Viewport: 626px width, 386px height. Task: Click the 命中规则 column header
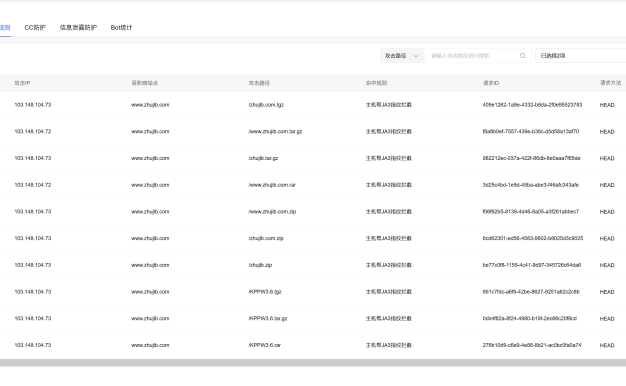[x=376, y=83]
